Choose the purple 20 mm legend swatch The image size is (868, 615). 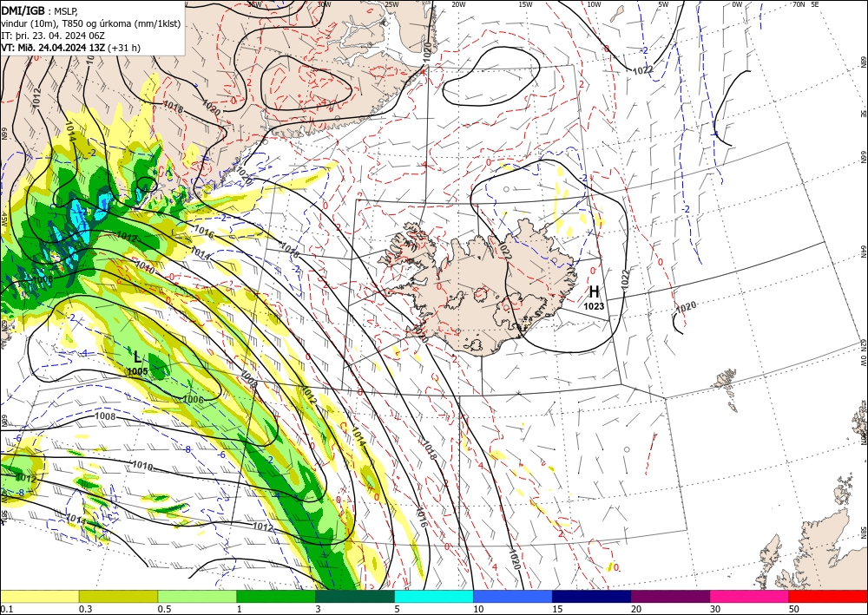670,596
